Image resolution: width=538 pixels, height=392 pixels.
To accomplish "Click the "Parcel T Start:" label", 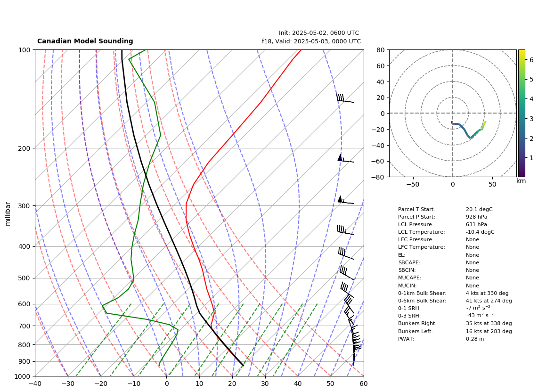I will click(416, 209).
